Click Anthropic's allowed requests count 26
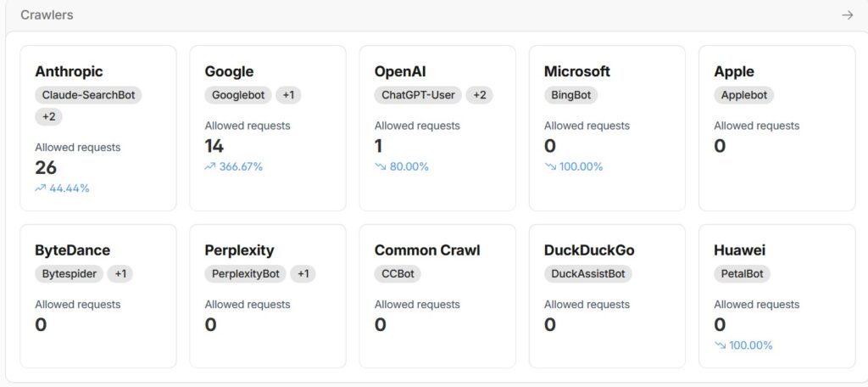Screen dimensions: 868x387 click(46, 167)
